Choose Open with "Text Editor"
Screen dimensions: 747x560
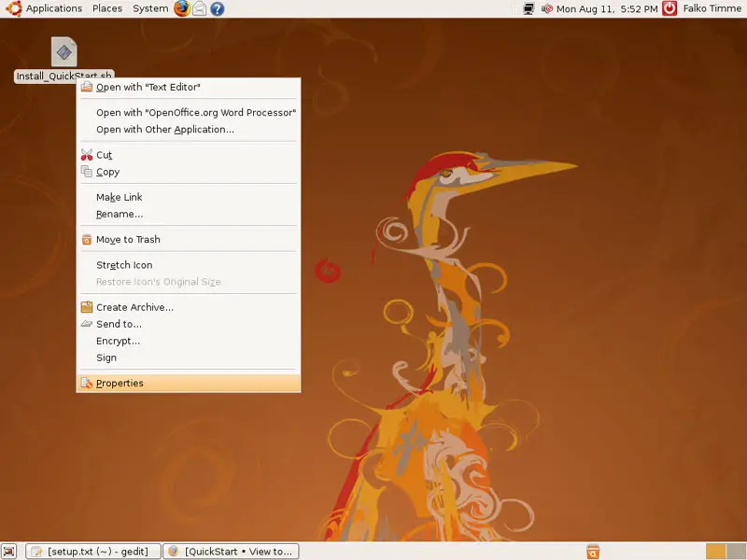(x=189, y=87)
